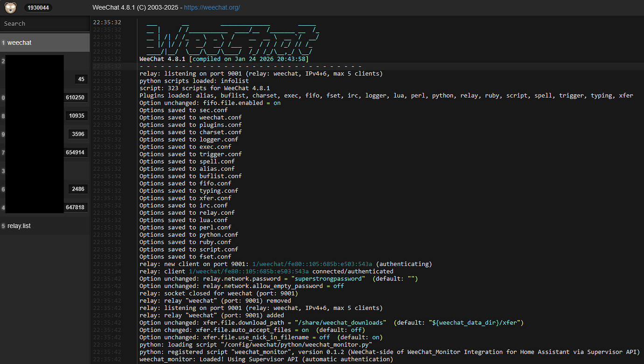Click the WeeChat 4.8.1 compiled-on version line
The height and width of the screenshot is (364, 644).
(x=224, y=59)
